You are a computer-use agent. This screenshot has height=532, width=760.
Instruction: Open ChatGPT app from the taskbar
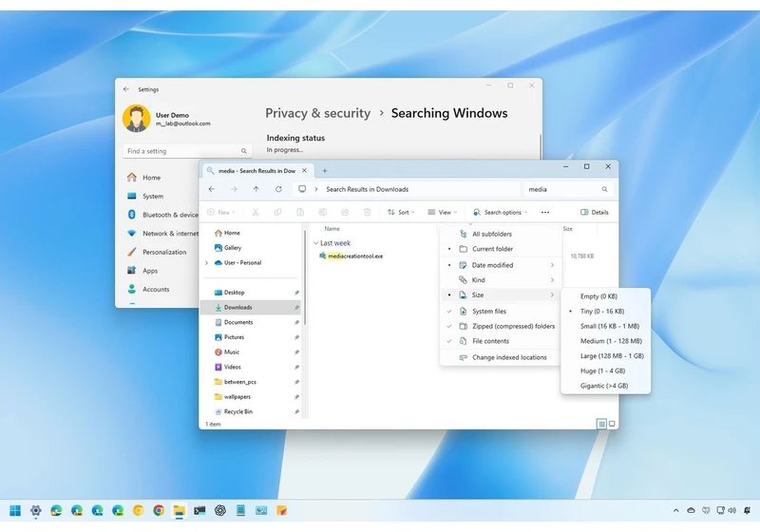[220, 510]
